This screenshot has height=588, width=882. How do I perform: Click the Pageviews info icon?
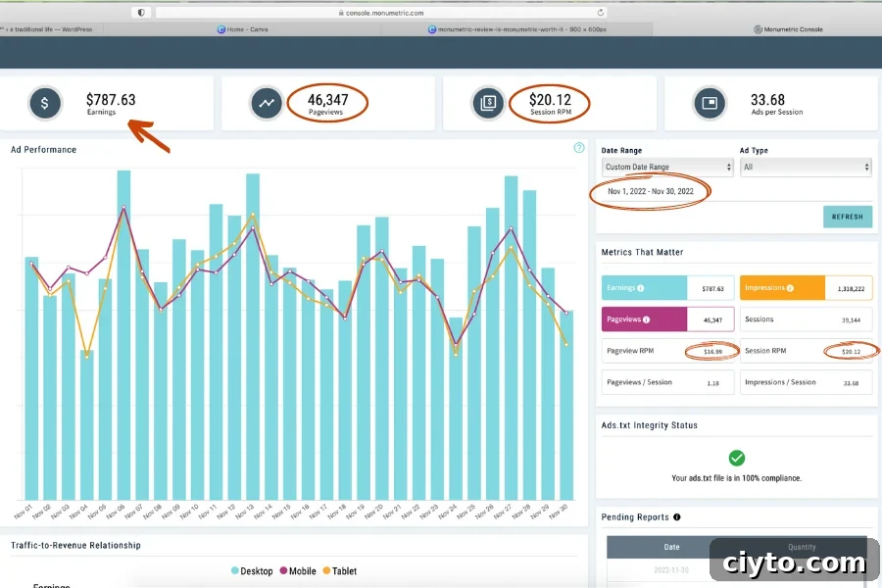pyautogui.click(x=647, y=319)
